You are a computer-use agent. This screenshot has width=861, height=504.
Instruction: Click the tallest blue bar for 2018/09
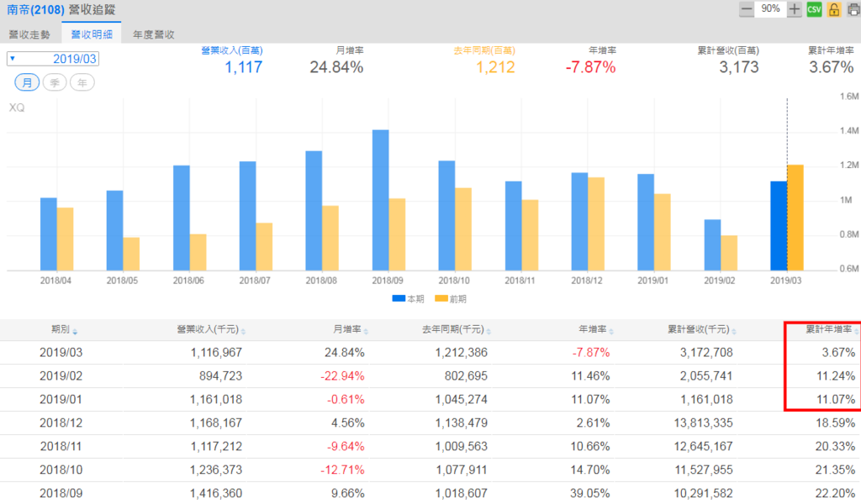[x=381, y=200]
